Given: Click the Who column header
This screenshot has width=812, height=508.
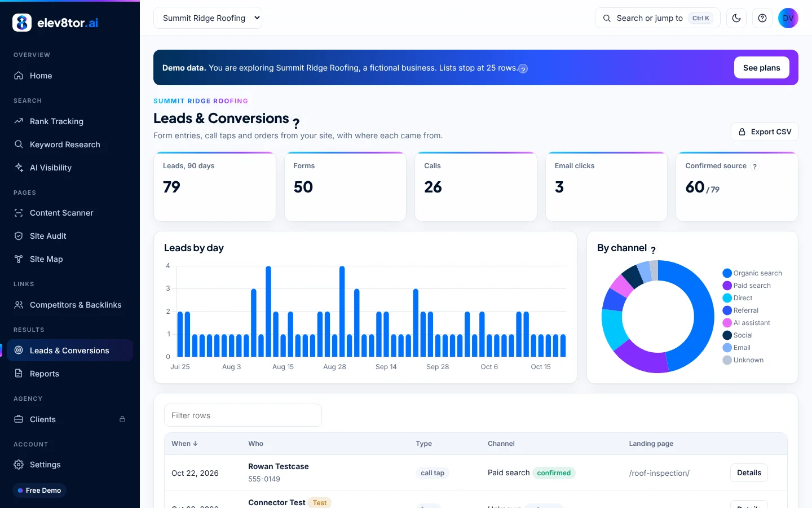Looking at the screenshot, I should coord(256,444).
